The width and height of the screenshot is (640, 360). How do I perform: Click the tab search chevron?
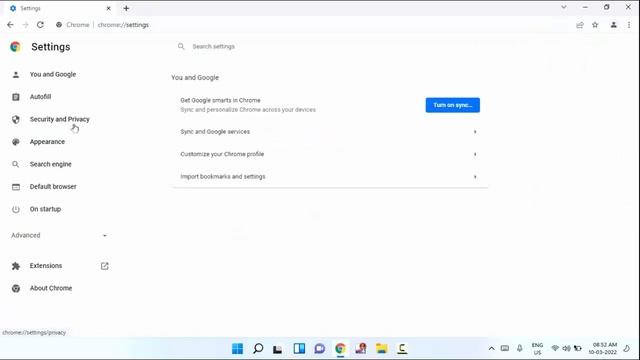564,7
